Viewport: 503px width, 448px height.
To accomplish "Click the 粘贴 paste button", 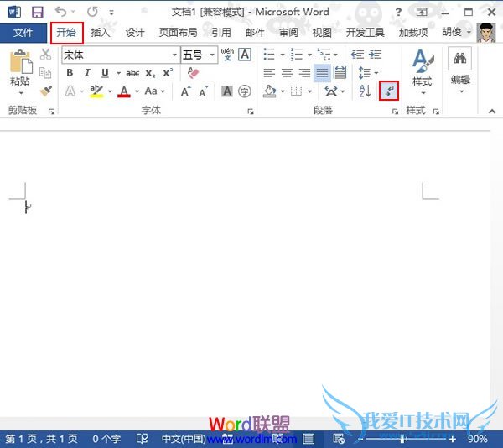I will 20,70.
